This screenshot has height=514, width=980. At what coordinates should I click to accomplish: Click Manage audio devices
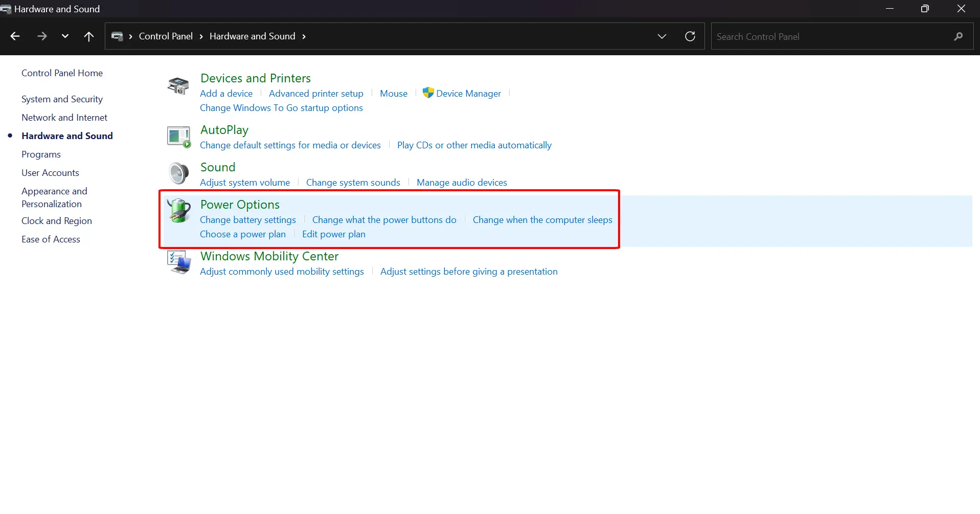[x=462, y=183]
